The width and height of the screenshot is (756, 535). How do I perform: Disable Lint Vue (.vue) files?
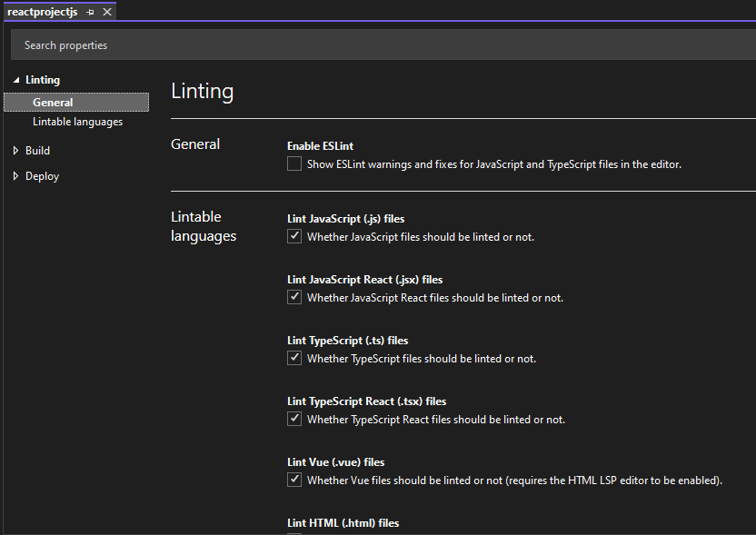click(x=293, y=479)
